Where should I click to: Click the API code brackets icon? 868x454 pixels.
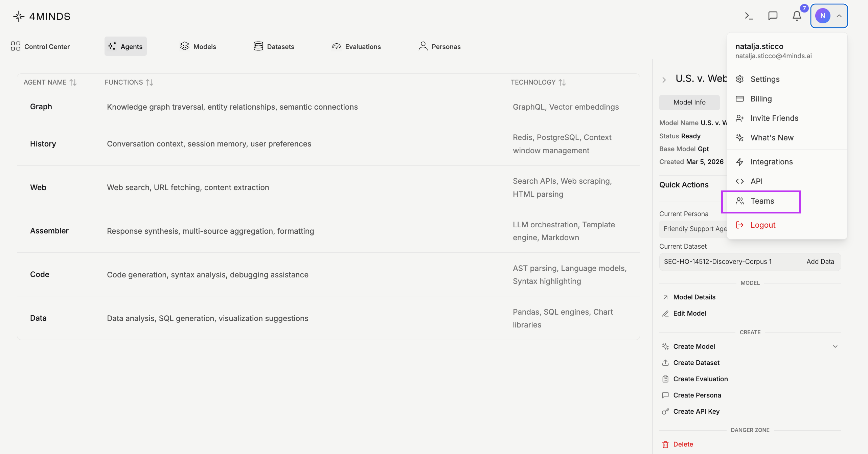[740, 181]
